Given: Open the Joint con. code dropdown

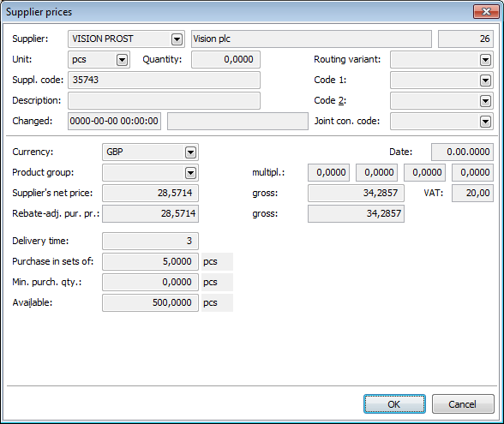Looking at the screenshot, I should pyautogui.click(x=485, y=122).
